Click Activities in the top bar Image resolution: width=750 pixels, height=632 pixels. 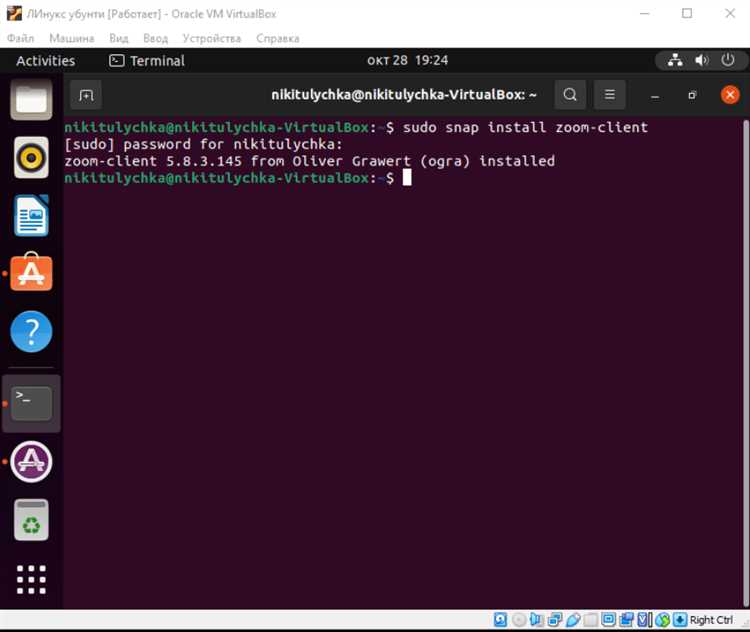click(x=45, y=61)
